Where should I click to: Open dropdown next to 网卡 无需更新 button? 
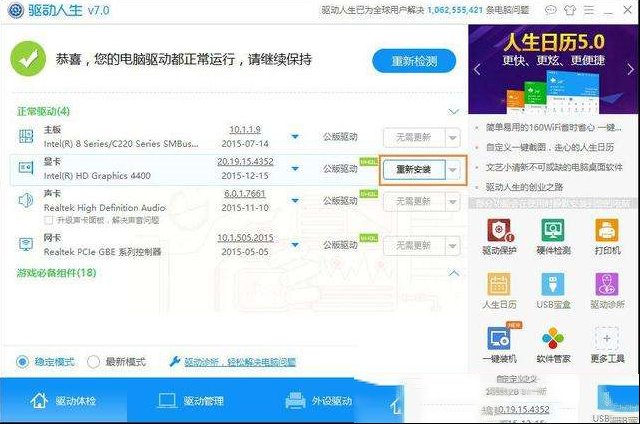click(452, 246)
